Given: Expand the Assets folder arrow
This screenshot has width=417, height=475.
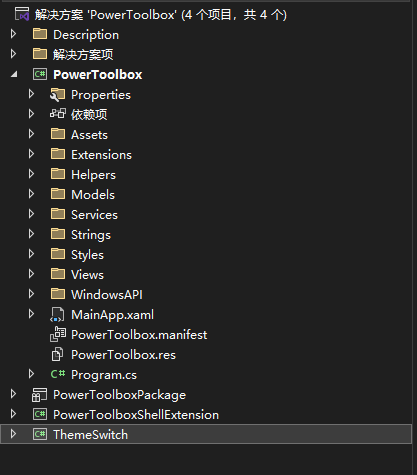Looking at the screenshot, I should click(x=31, y=134).
